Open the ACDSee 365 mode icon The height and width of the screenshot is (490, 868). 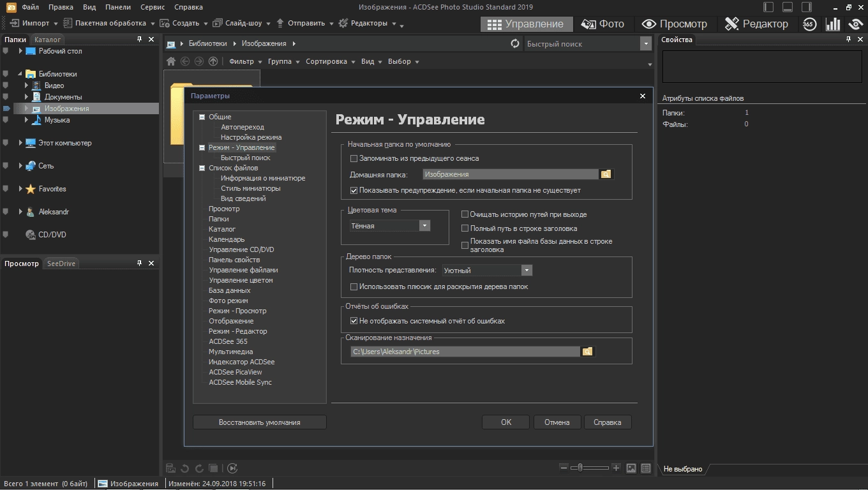[x=809, y=24]
